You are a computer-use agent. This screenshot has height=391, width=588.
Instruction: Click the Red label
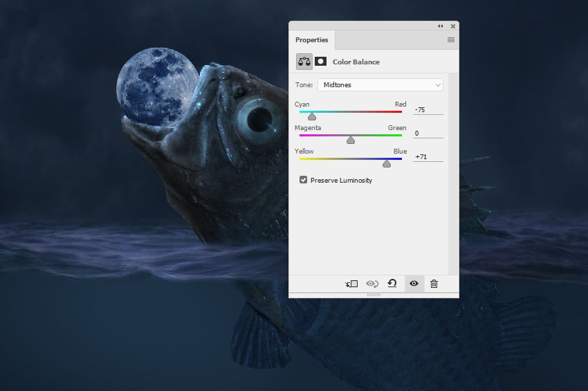[x=401, y=104]
